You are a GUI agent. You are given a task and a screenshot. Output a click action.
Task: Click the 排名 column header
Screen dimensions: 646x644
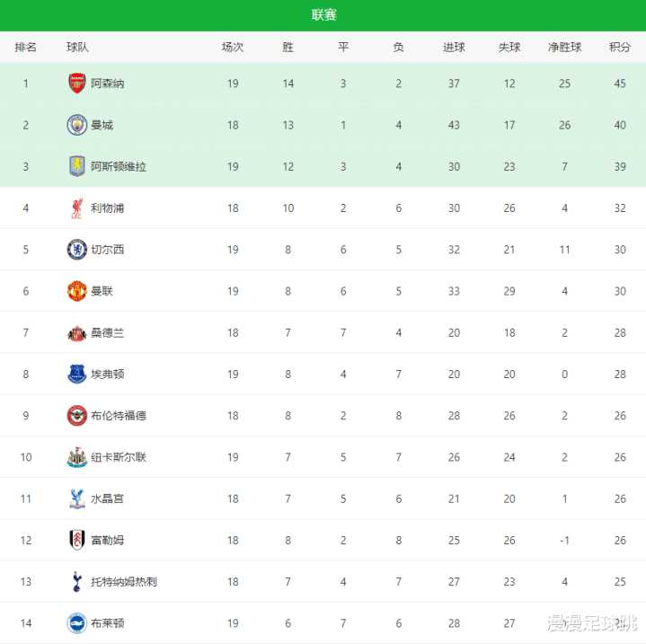click(26, 48)
